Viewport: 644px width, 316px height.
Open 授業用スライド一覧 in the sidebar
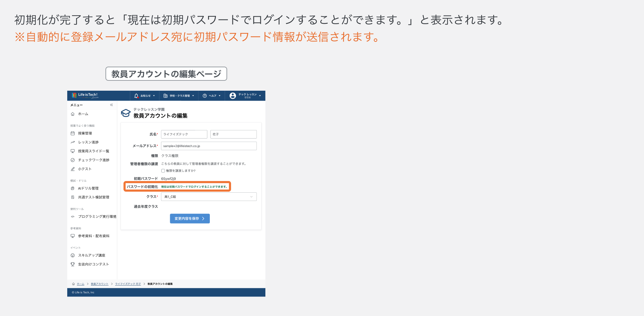pos(90,151)
